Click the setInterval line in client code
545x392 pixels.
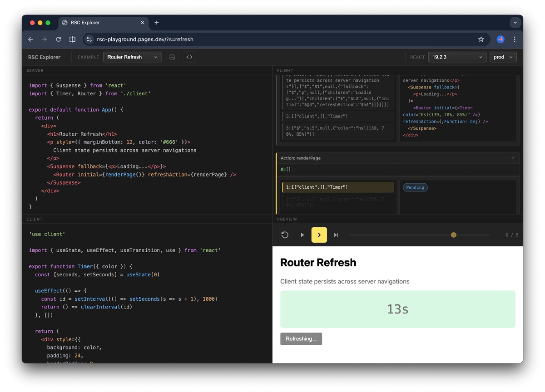129,299
